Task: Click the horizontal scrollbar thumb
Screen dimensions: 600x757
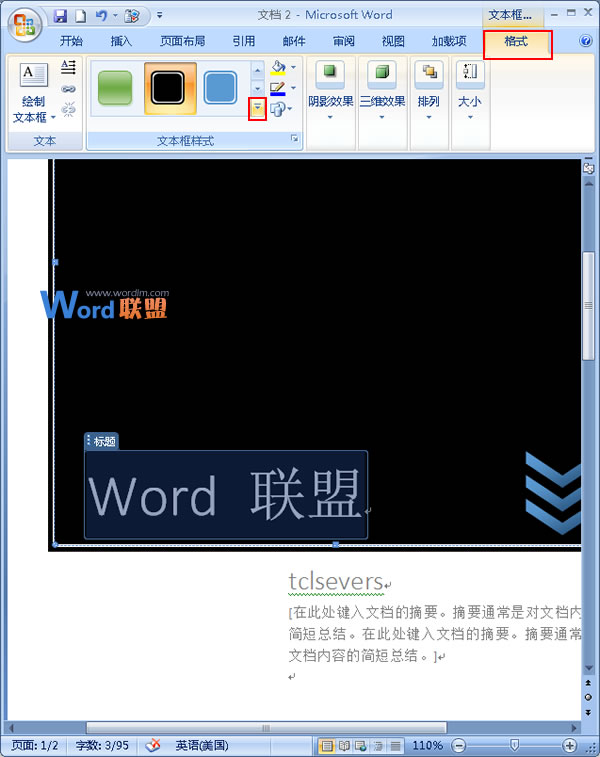Action: click(266, 728)
